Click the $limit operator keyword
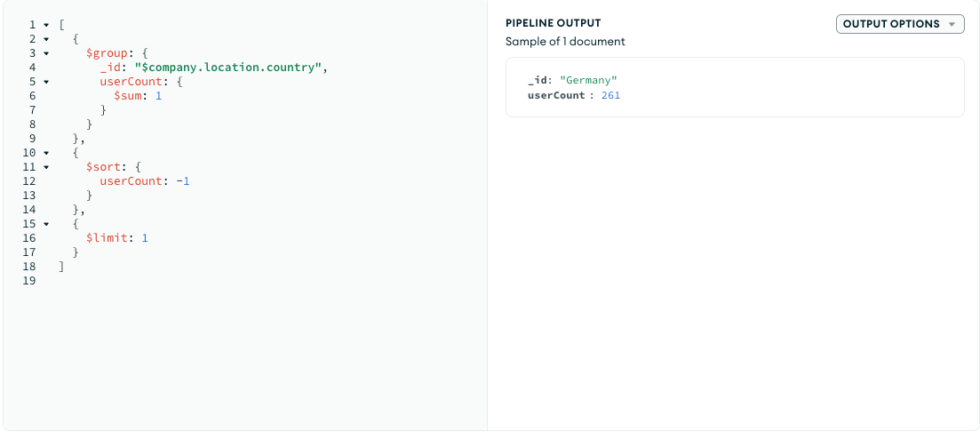 click(107, 238)
